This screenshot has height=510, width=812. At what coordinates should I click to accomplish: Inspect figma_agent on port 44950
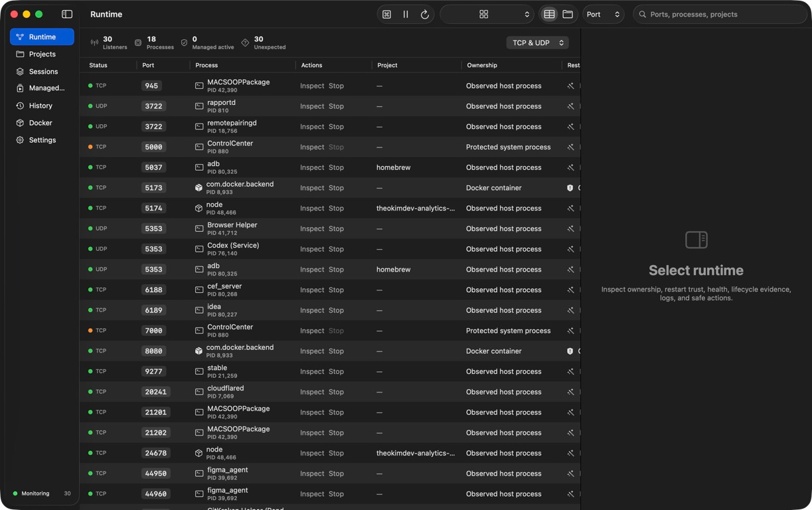(x=312, y=473)
